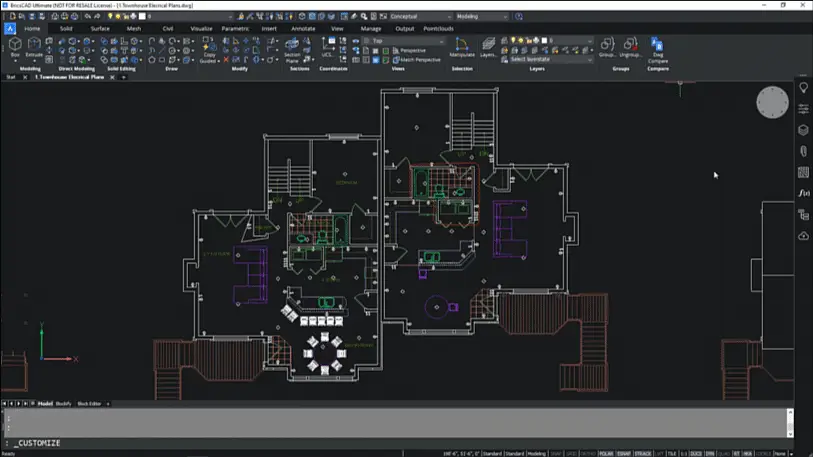Open the Section Plane tool
Viewport: 813px width, 457px height.
[292, 50]
